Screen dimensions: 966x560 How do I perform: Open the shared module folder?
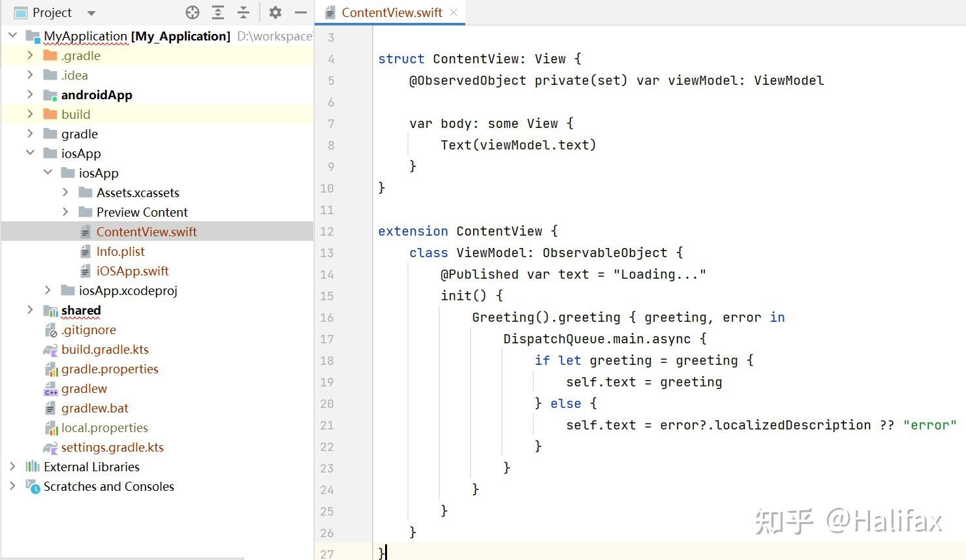coord(81,310)
